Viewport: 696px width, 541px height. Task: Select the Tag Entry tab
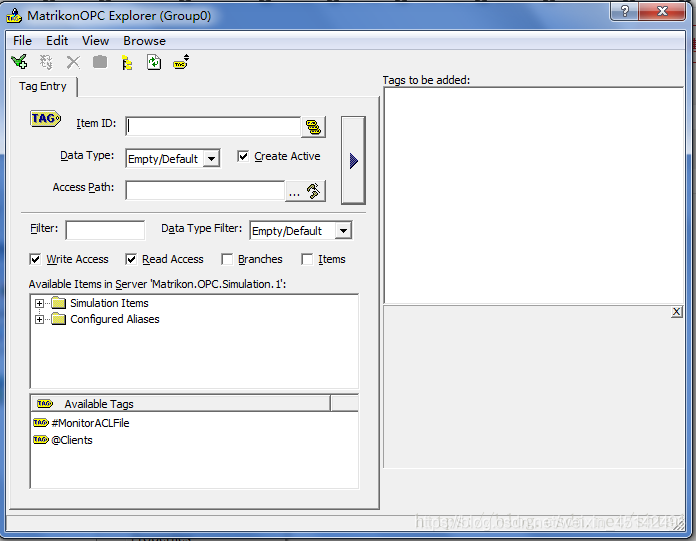click(x=43, y=86)
